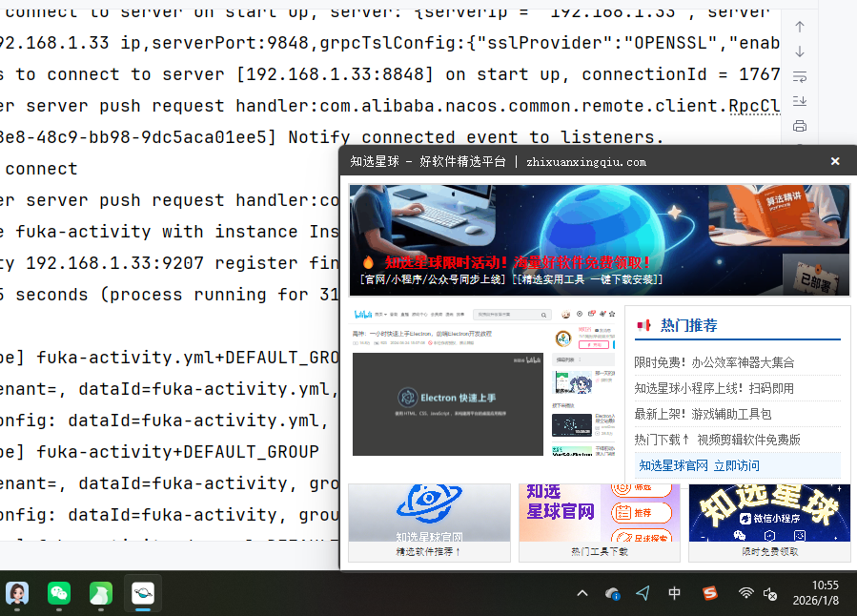Viewport: 857px width, 616px height.
Task: Click console line 'onfig: dataId=fuka-activity, grou'
Action: point(170,515)
